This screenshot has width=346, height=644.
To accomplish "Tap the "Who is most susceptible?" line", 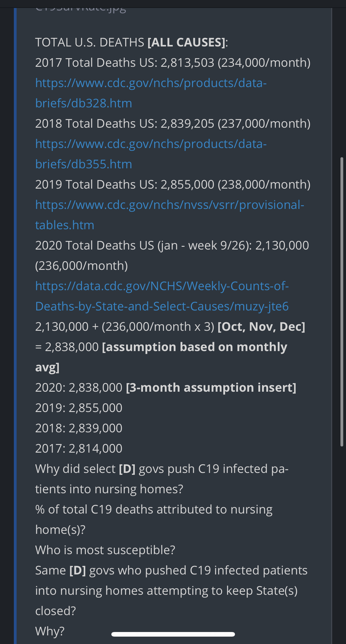I will [x=105, y=550].
